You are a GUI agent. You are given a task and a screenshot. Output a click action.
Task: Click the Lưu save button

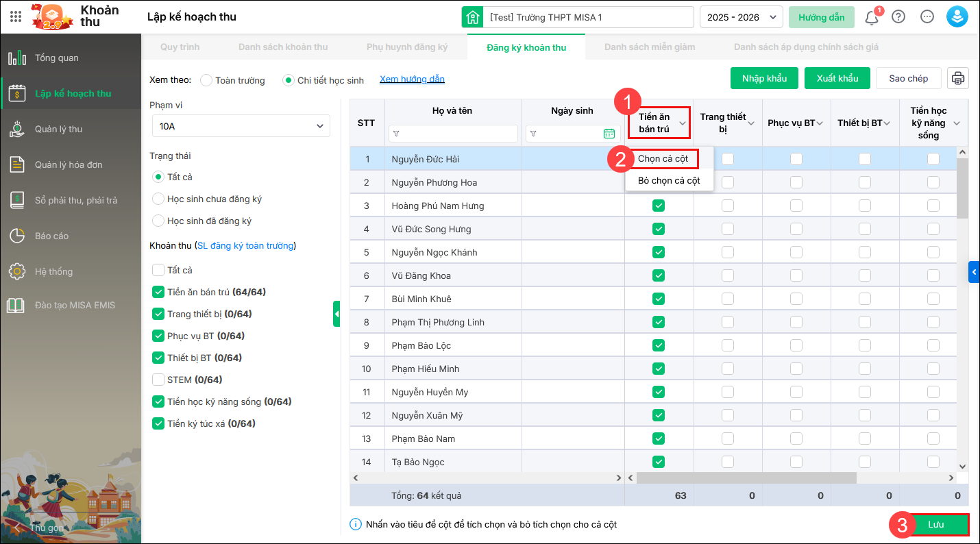935,525
